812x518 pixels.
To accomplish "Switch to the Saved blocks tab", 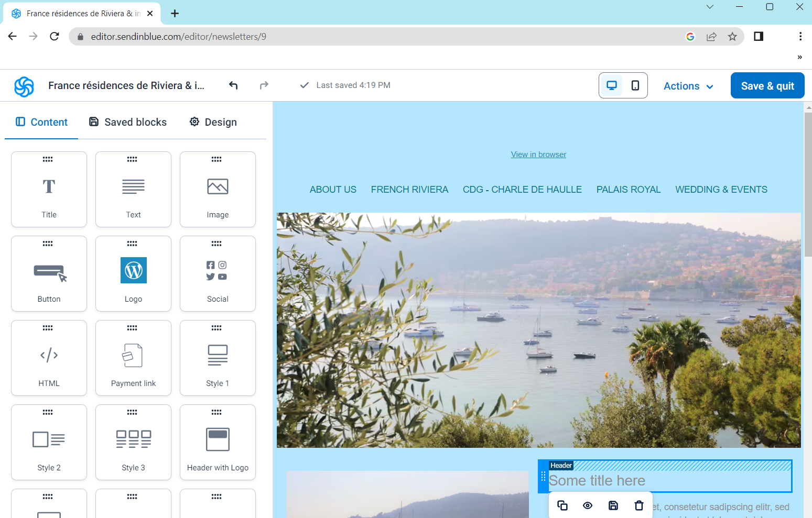I will (128, 122).
